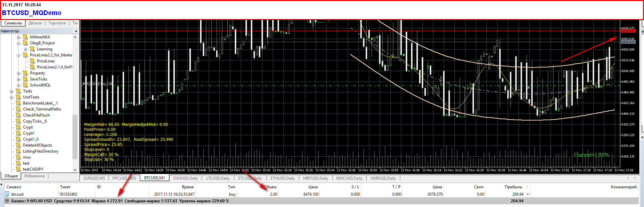The image size is (644, 207).
Task: Expand the MAtreshKA tree node
Action: 19,37
